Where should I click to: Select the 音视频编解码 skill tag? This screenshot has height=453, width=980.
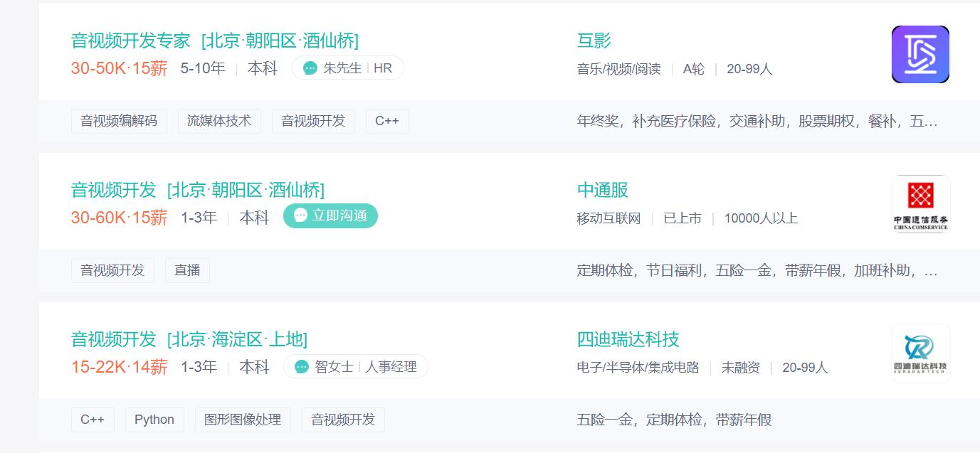(x=119, y=121)
